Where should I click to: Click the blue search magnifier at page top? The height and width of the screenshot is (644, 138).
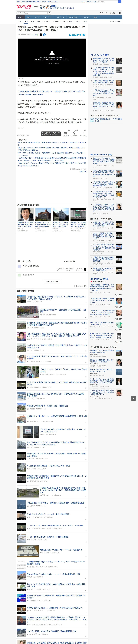pyautogui.click(x=120, y=2)
